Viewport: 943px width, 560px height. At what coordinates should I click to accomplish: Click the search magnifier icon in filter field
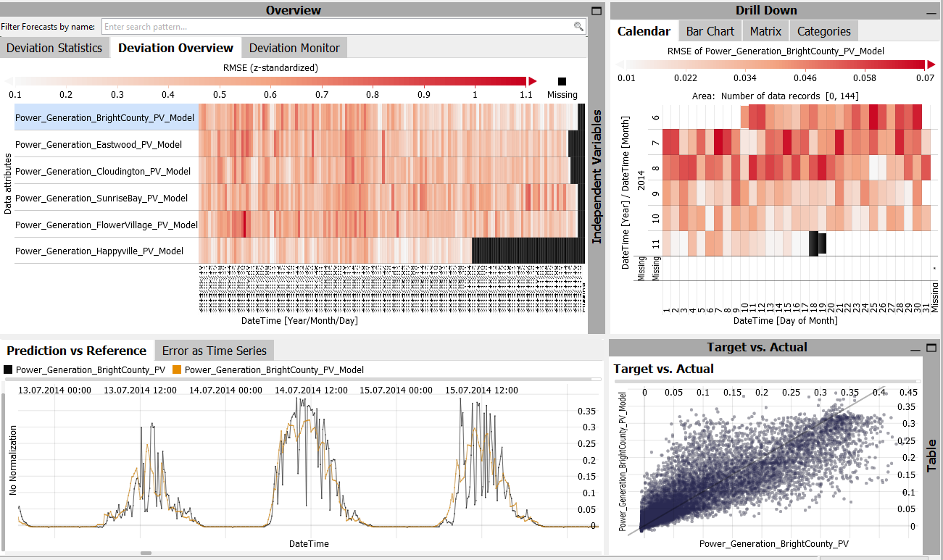578,27
